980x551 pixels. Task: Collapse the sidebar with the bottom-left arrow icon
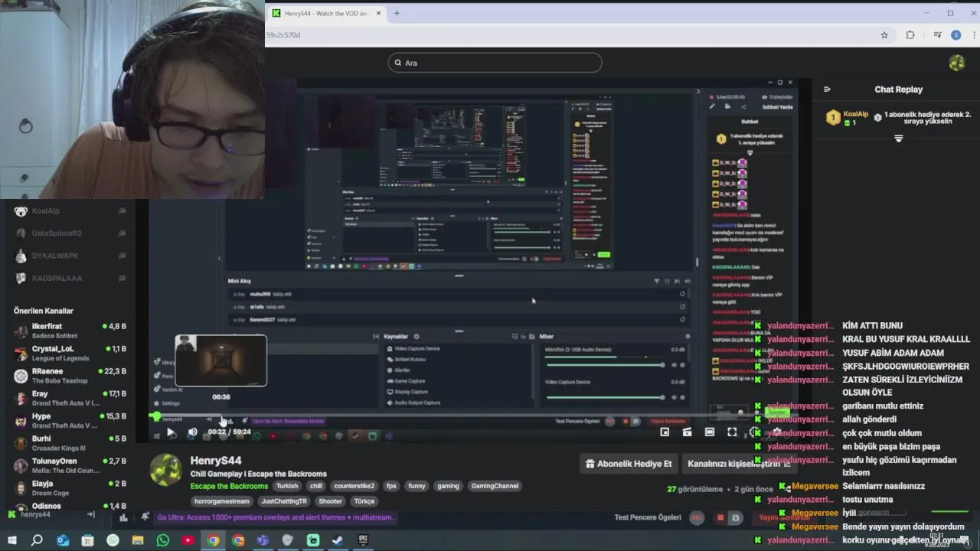(91, 515)
